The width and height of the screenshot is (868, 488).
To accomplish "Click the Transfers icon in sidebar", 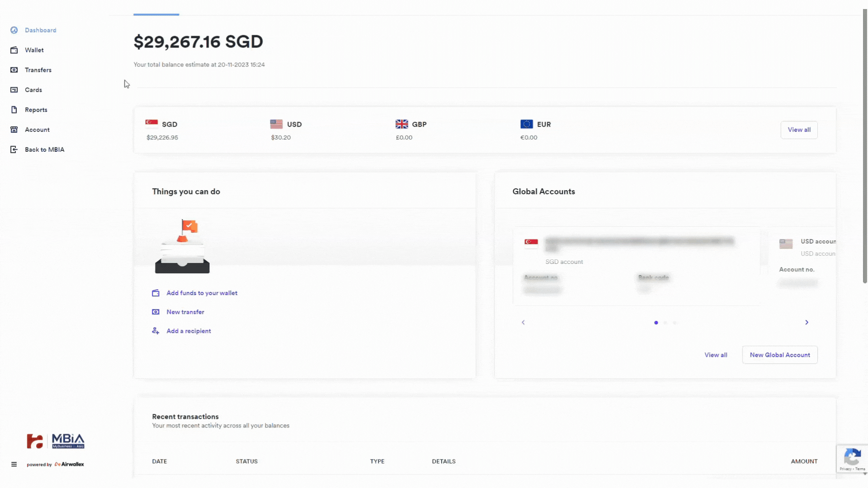I will [x=14, y=70].
